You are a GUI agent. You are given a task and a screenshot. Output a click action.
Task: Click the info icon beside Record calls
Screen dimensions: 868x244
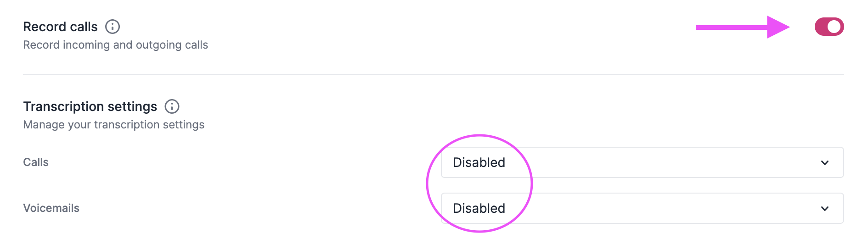pyautogui.click(x=113, y=27)
